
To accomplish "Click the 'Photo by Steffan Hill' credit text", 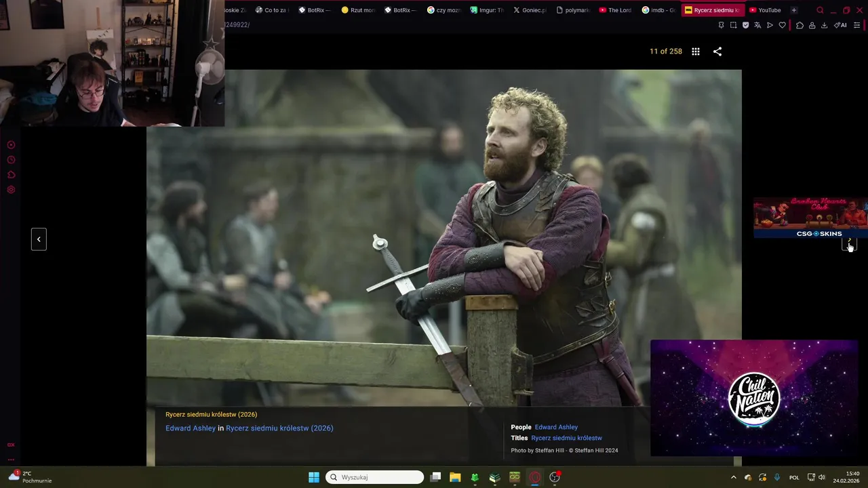I will (564, 450).
